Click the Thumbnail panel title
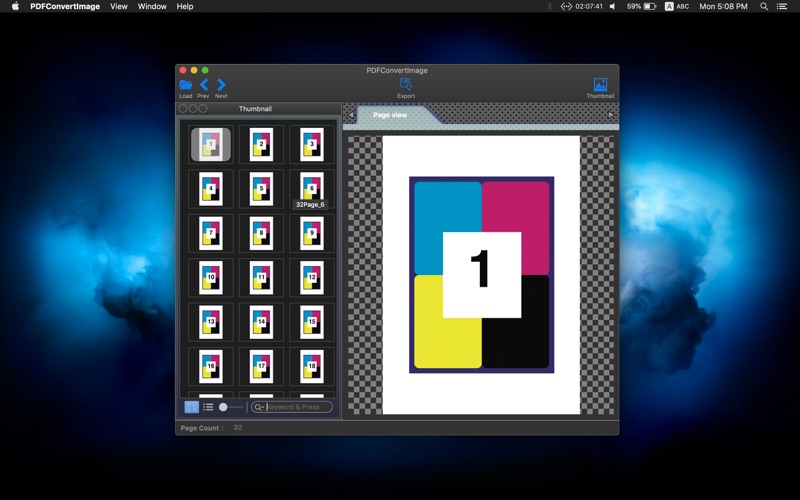The image size is (800, 500). pos(255,109)
